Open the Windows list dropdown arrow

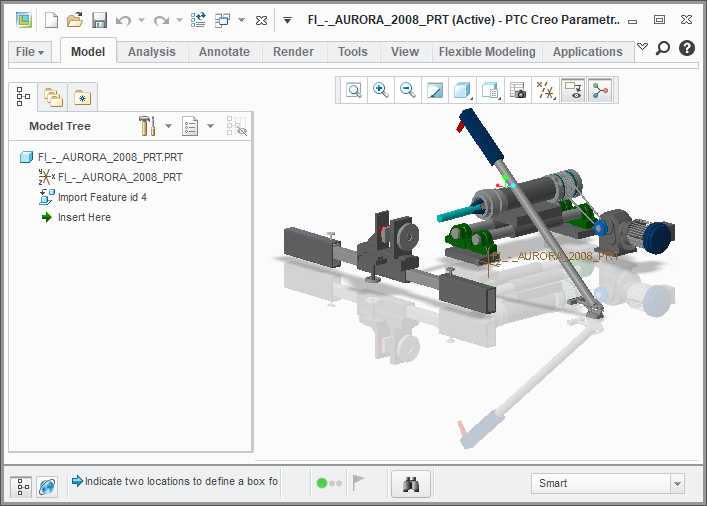click(242, 20)
